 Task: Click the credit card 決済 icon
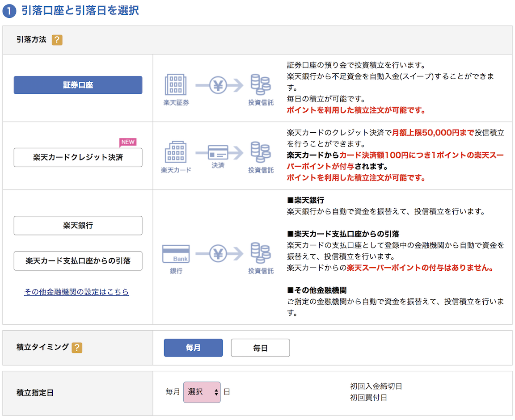[218, 152]
